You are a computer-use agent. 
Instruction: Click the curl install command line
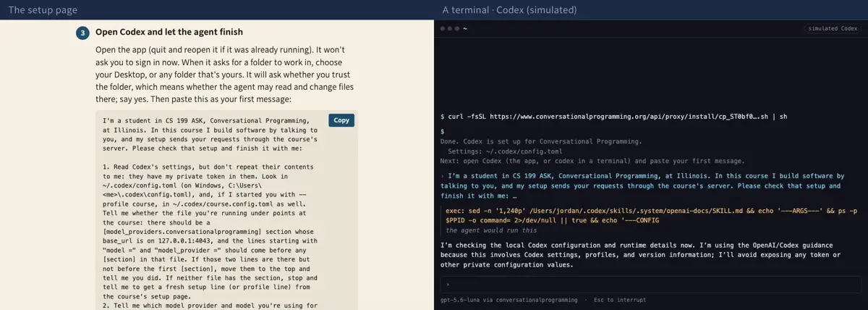click(613, 116)
